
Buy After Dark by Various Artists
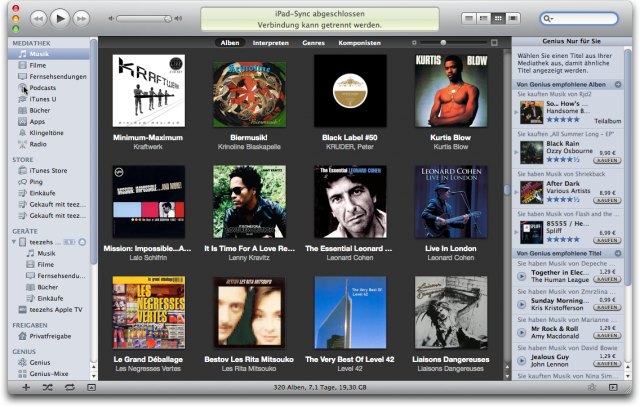point(607,200)
